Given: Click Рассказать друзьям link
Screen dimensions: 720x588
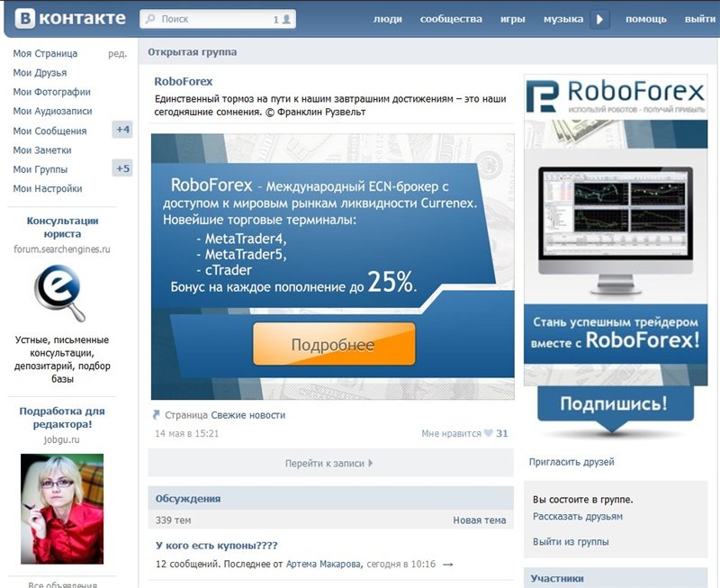Looking at the screenshot, I should tap(578, 517).
